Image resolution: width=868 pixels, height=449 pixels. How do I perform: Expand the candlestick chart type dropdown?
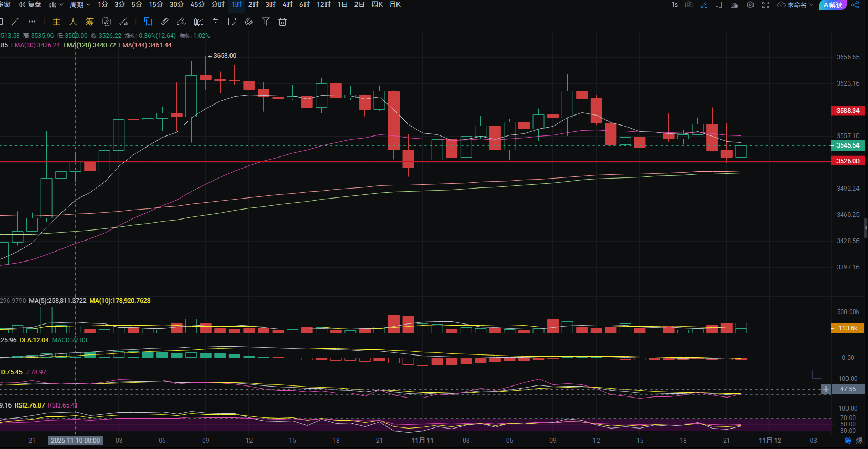[56, 5]
